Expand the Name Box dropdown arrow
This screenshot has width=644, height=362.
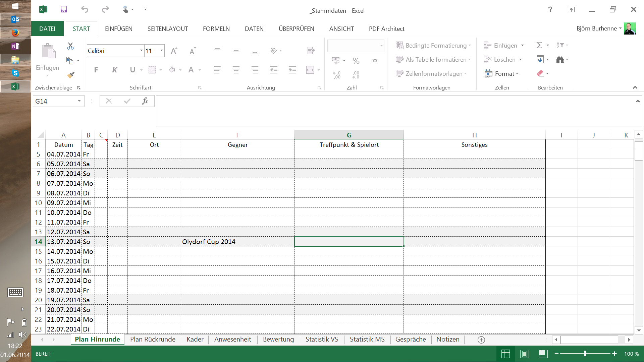(x=79, y=101)
